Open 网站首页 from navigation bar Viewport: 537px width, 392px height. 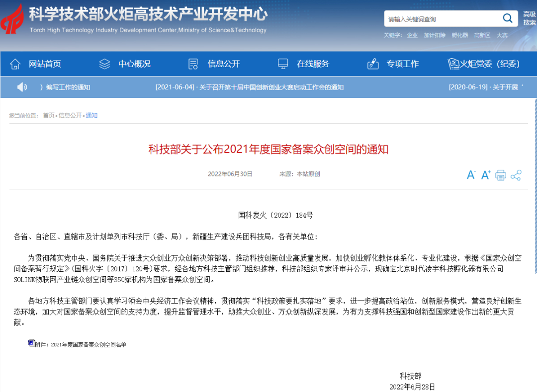point(36,64)
